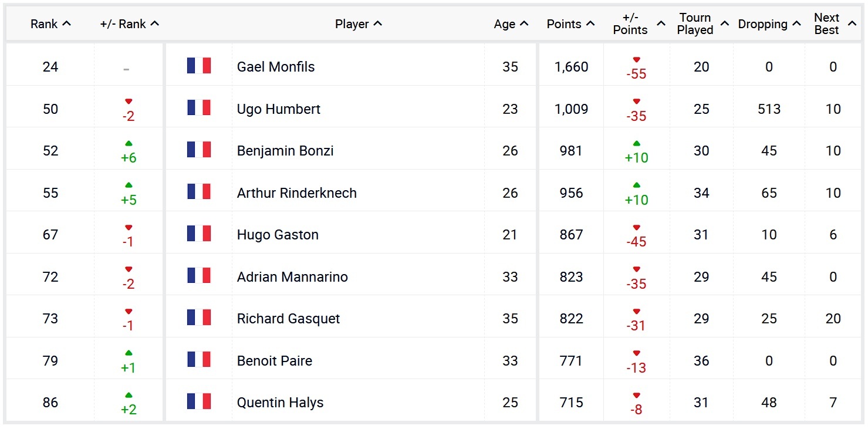The image size is (868, 429).
Task: Click the flag icon next to Benjamin Bonzi
Action: coord(199,150)
